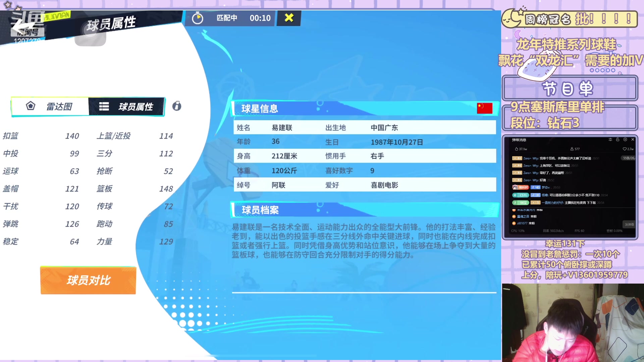This screenshot has width=644, height=362.
Task: Open the attribute info icon beside tabs
Action: 177,106
